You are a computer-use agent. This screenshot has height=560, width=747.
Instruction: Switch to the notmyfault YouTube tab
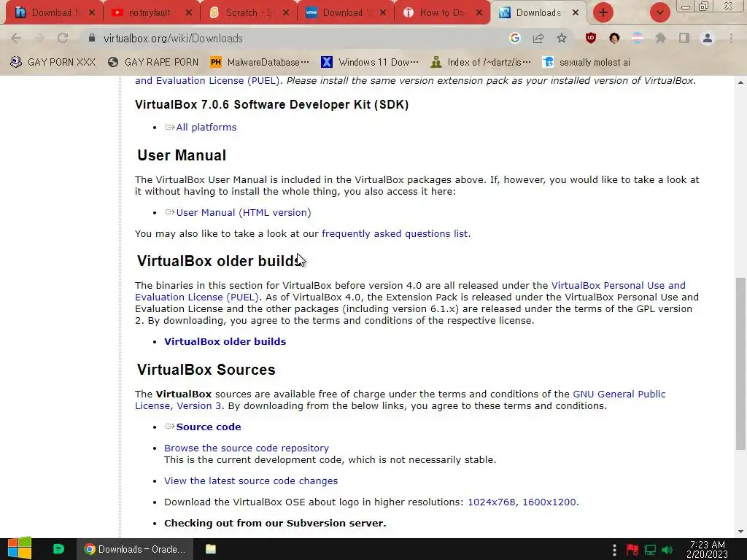pos(150,13)
